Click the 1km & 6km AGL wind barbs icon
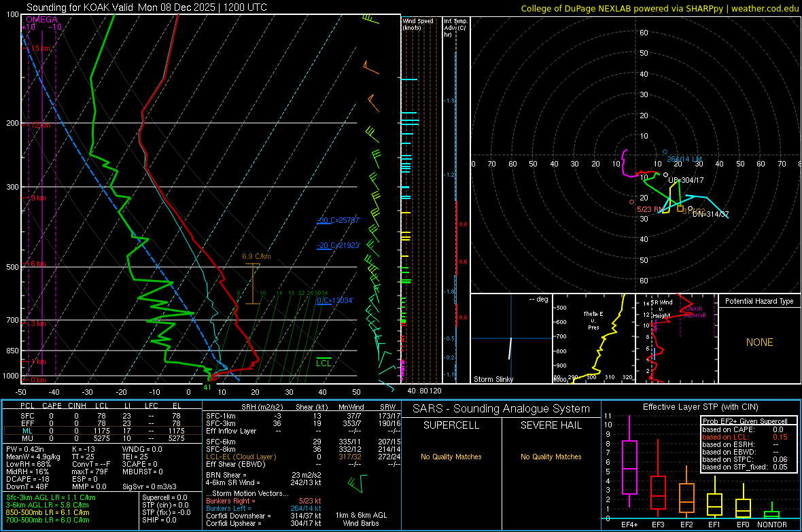 pos(358,483)
